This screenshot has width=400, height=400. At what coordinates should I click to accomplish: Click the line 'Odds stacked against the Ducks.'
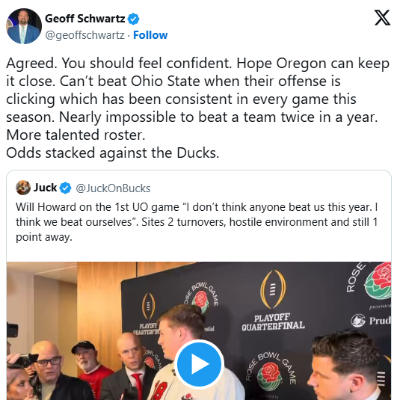click(x=113, y=153)
